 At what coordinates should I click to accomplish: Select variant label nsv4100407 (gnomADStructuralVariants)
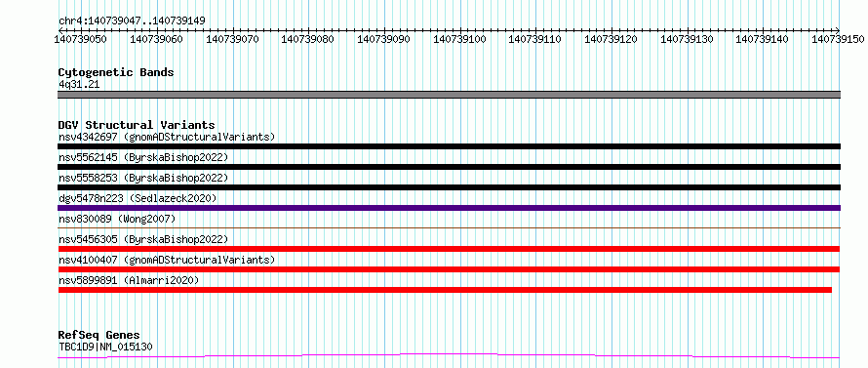coord(167,260)
